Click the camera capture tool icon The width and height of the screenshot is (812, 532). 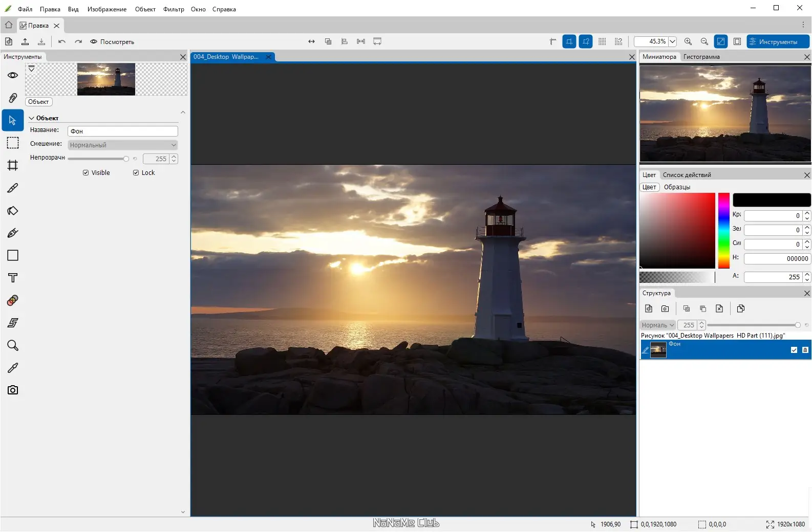click(13, 390)
